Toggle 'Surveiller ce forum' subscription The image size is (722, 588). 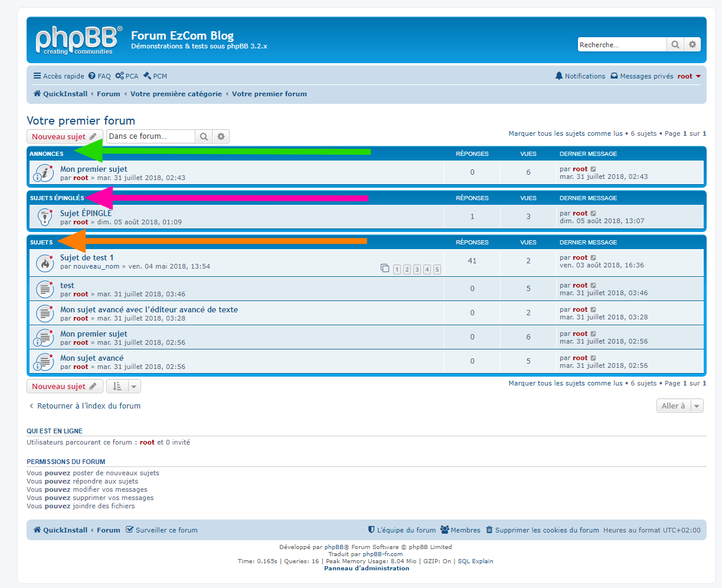pyautogui.click(x=162, y=530)
